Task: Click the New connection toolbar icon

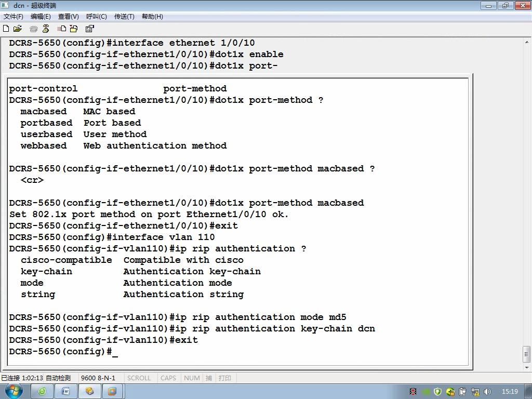Action: pos(6,29)
